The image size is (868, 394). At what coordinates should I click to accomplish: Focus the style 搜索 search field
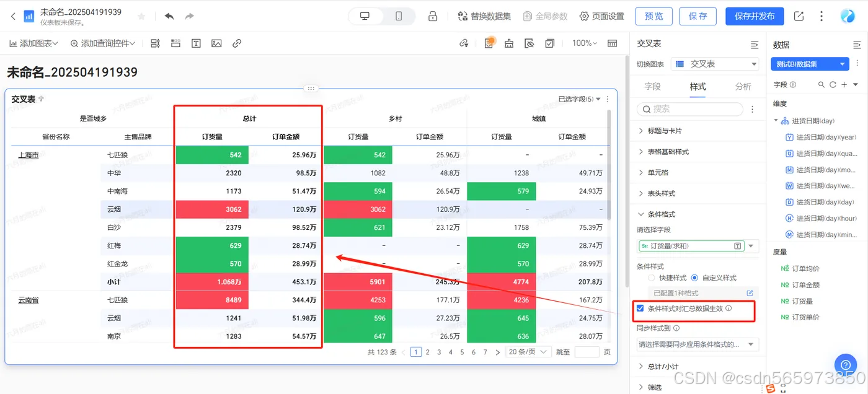tap(690, 109)
